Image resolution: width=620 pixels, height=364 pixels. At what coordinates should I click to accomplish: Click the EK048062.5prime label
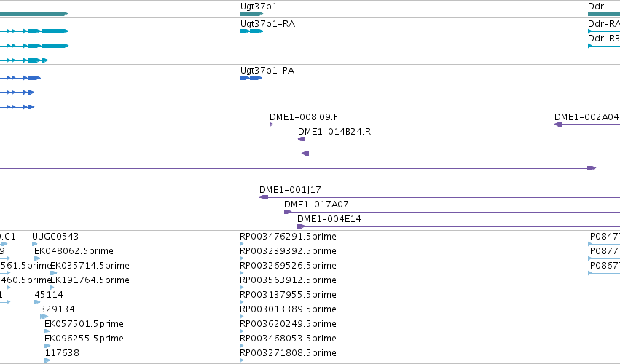pyautogui.click(x=74, y=251)
